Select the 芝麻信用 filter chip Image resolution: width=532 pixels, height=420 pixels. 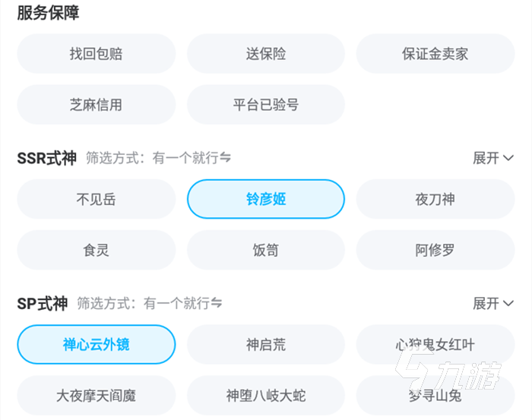96,105
